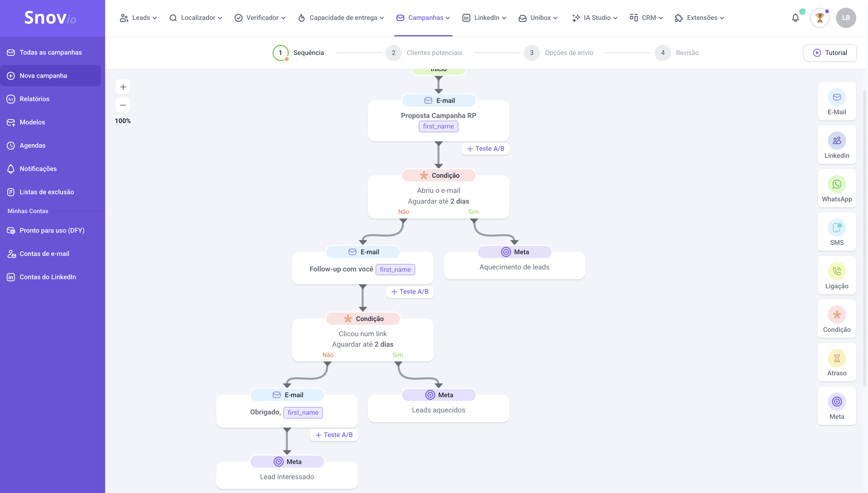868x493 pixels.
Task: Open the Campanhas dropdown in the top bar
Action: pos(423,18)
